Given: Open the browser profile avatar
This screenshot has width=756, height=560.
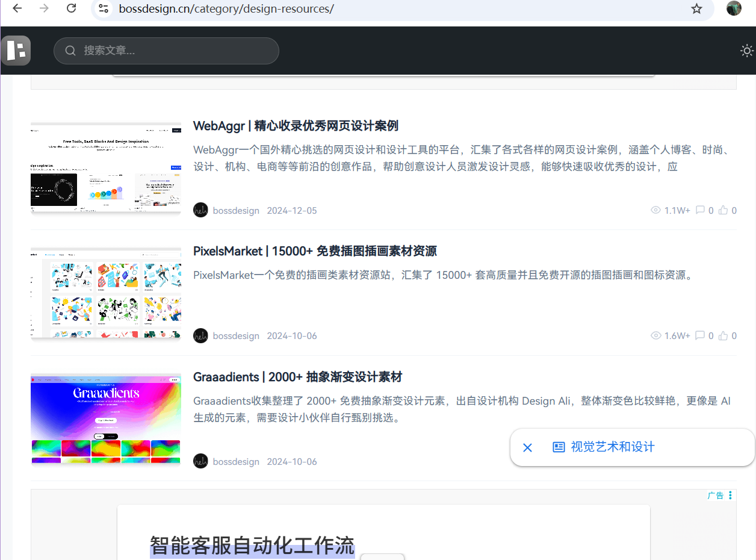Looking at the screenshot, I should 734,8.
